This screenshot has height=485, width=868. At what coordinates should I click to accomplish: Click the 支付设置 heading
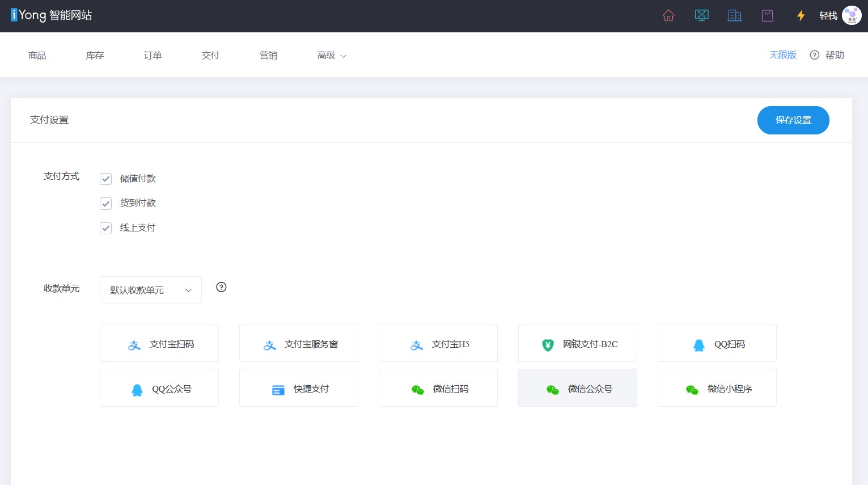[49, 120]
